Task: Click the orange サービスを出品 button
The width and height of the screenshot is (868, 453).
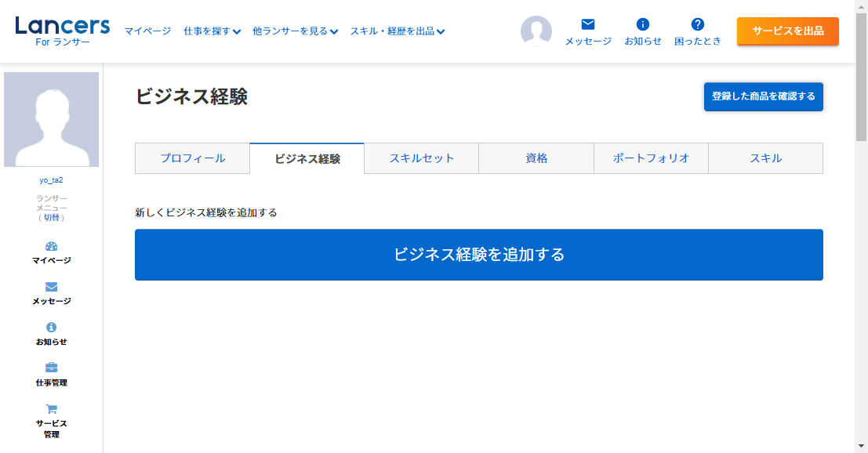Action: click(787, 31)
